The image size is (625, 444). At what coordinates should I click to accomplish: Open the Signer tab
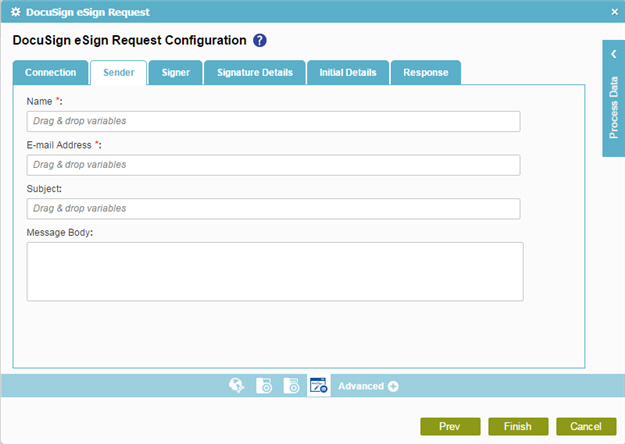175,73
